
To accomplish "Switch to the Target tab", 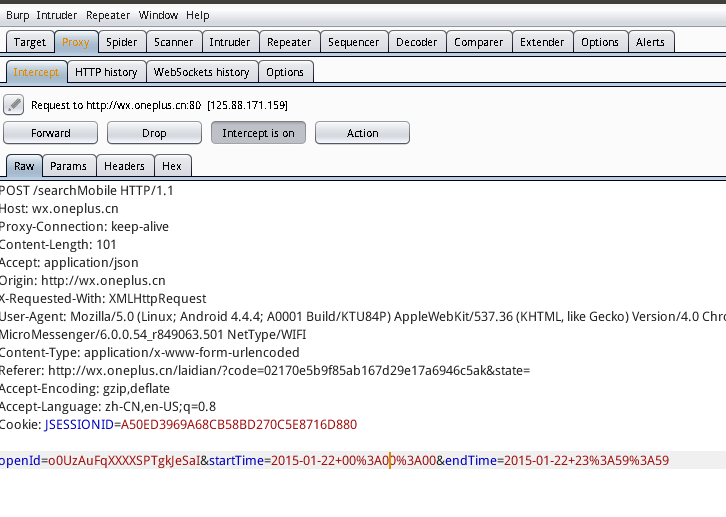I will (30, 42).
